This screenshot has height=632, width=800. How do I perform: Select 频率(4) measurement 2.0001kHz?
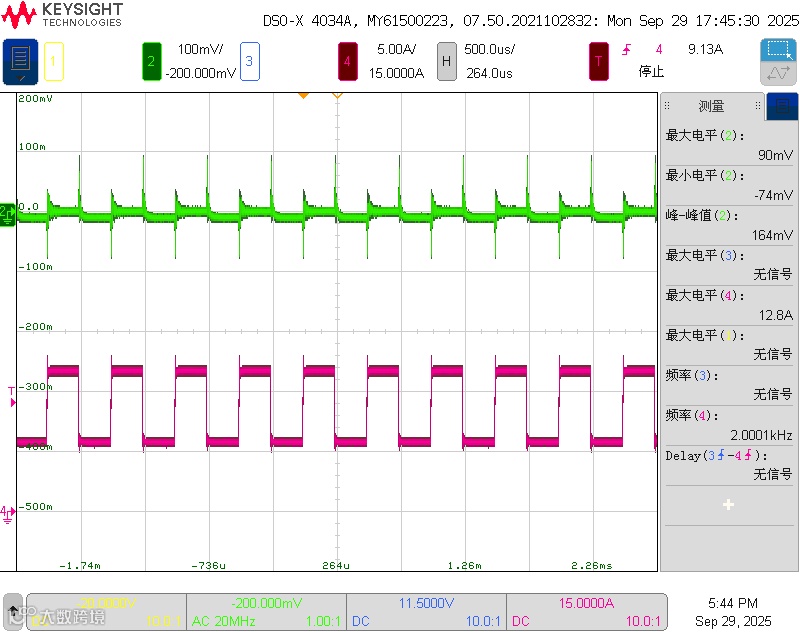tap(729, 425)
